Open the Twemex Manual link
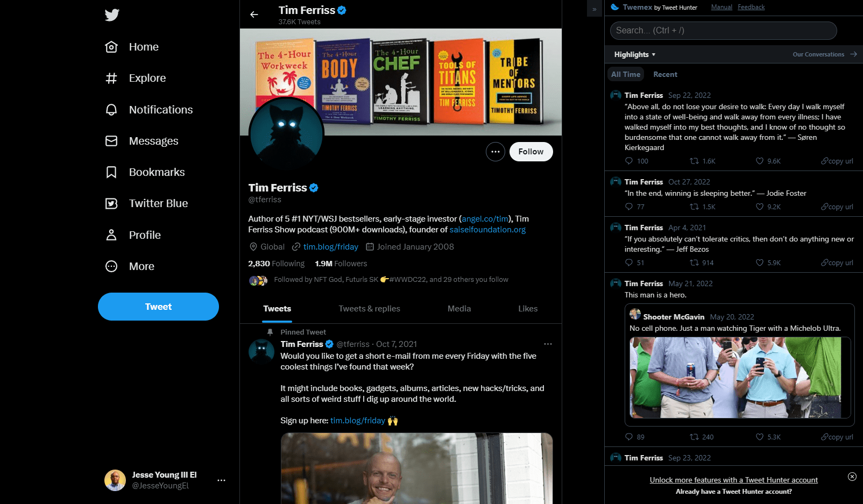 click(721, 7)
